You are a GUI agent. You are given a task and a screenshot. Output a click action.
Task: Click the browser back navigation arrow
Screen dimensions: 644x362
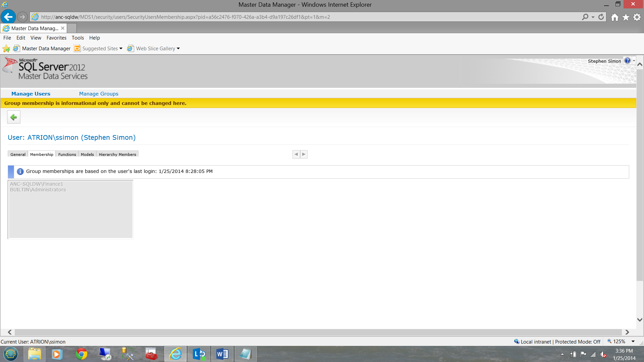pos(8,17)
